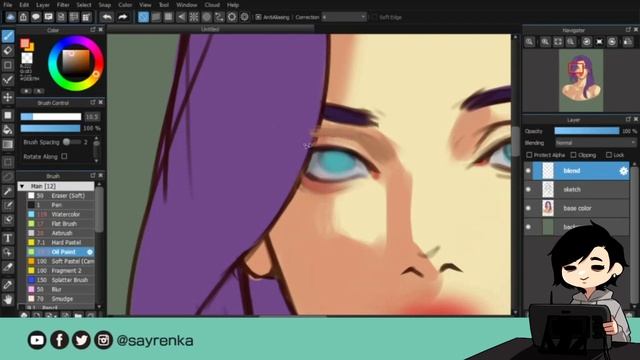Open the Layer menu
Screen dimensions: 640x360
(42, 5)
